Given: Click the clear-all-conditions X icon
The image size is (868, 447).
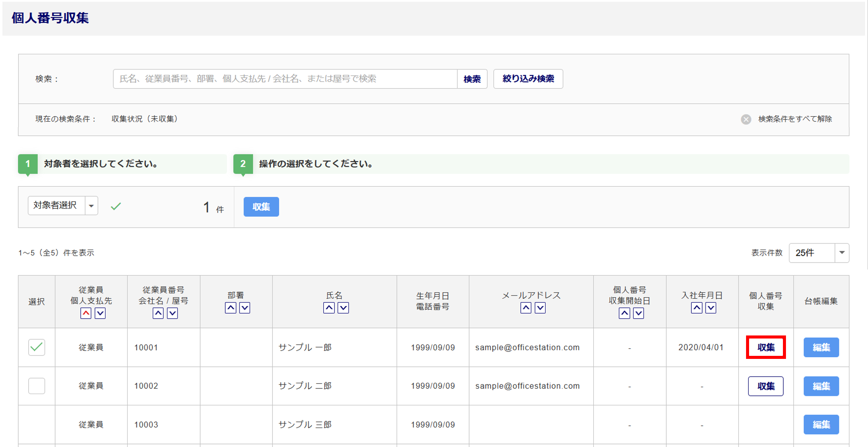Looking at the screenshot, I should coord(746,119).
